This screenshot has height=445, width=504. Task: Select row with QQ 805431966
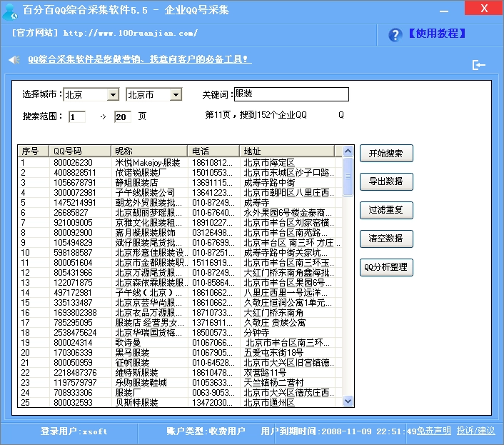[180, 273]
